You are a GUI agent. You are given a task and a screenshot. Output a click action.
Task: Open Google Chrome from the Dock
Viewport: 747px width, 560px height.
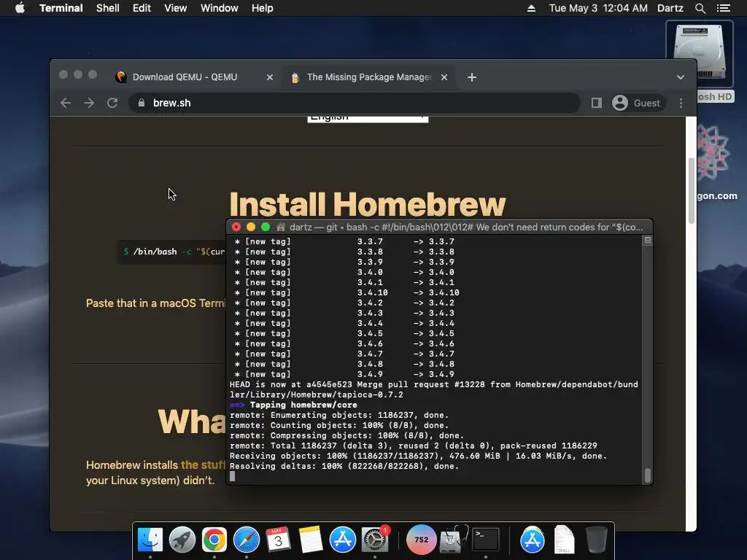[x=214, y=540]
